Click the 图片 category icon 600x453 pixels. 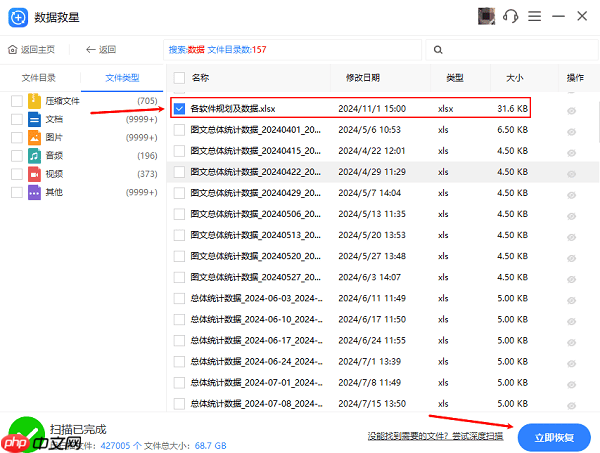pyautogui.click(x=35, y=137)
